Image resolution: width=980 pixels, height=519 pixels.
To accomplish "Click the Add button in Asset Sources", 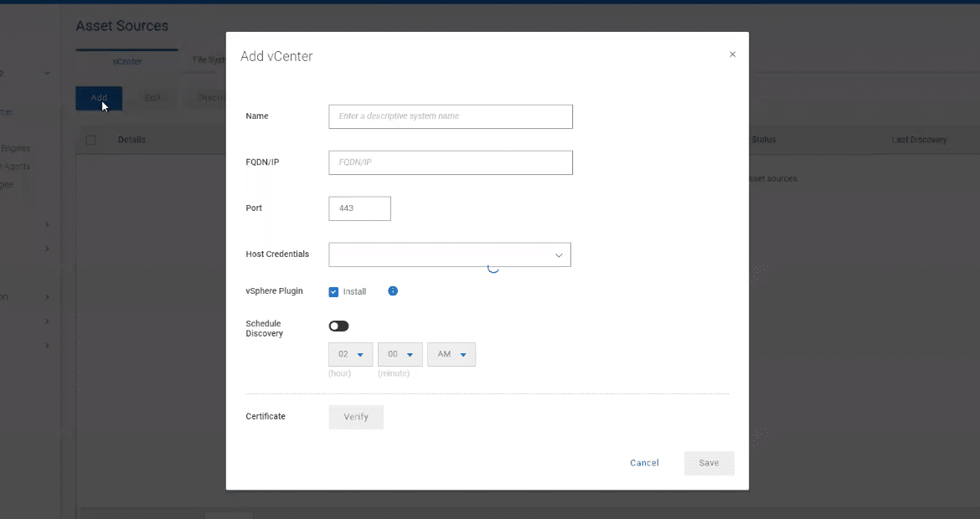I will coord(99,98).
